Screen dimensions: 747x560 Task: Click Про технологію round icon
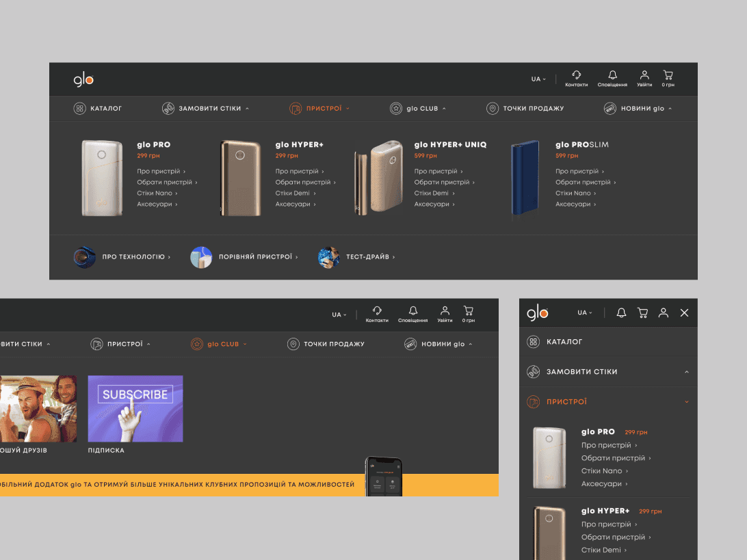coord(85,256)
